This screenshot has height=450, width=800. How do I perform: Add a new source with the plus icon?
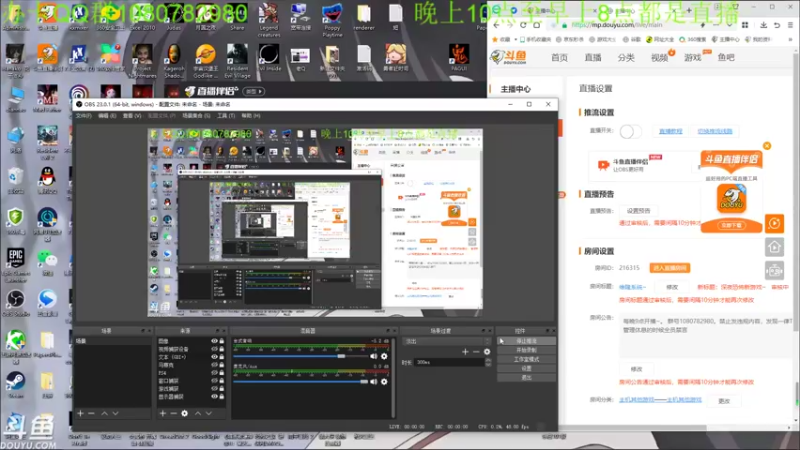point(163,413)
